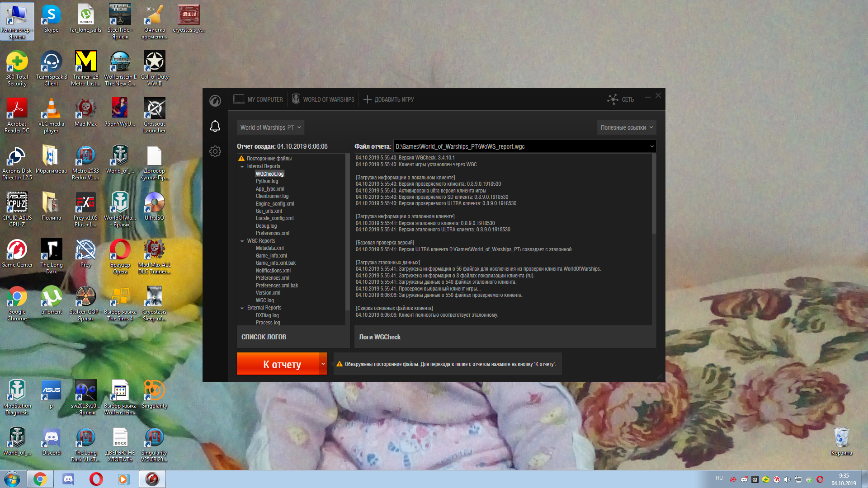Select DXDiag.log in External Reports
Screen dimensions: 868x488
[267, 315]
